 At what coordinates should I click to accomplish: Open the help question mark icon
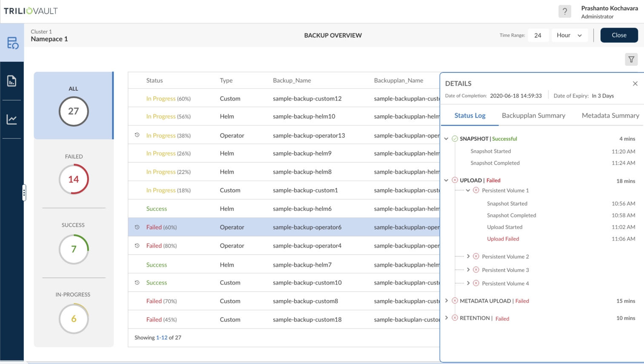point(564,11)
